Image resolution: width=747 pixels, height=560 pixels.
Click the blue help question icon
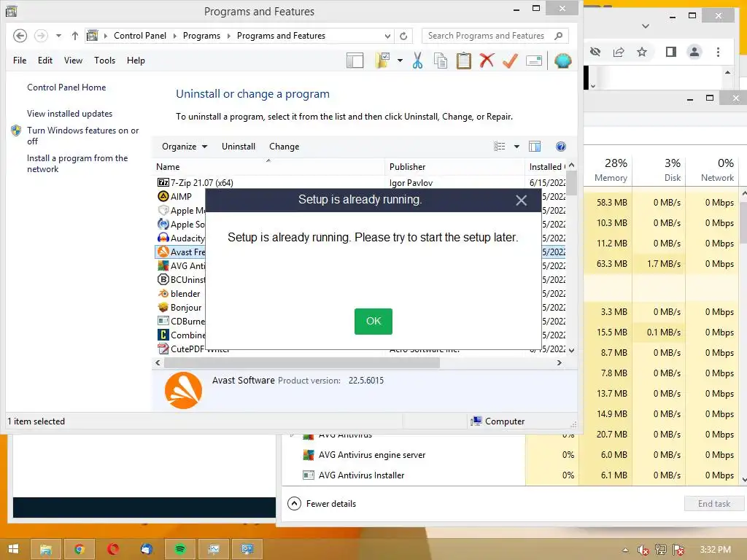pos(561,146)
